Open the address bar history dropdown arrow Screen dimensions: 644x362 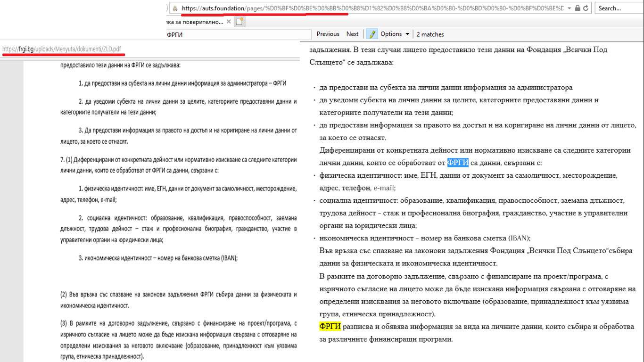(569, 8)
